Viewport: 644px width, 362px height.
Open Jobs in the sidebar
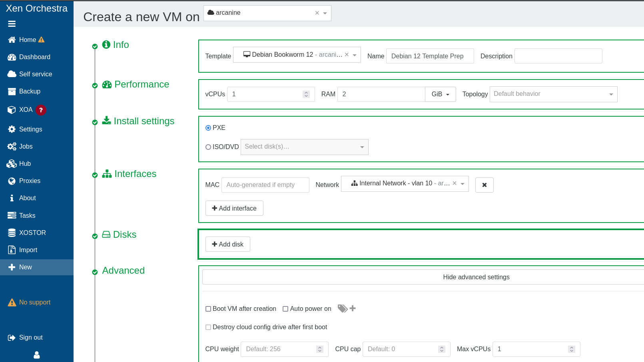pyautogui.click(x=37, y=146)
